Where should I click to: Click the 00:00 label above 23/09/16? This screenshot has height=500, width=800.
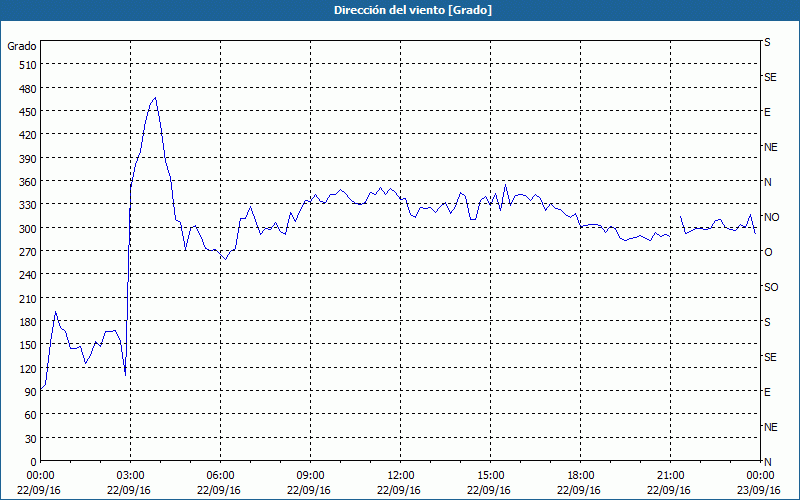click(759, 476)
